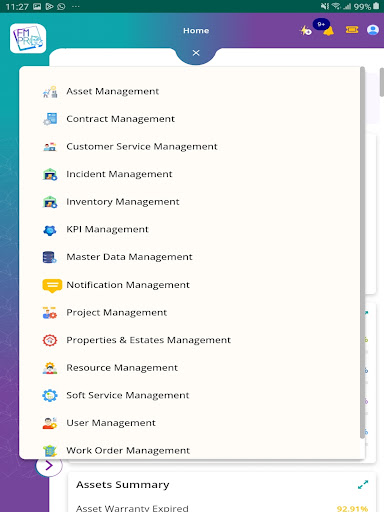Open Work Order Management
Viewport: 384px width, 512px height.
tap(128, 451)
